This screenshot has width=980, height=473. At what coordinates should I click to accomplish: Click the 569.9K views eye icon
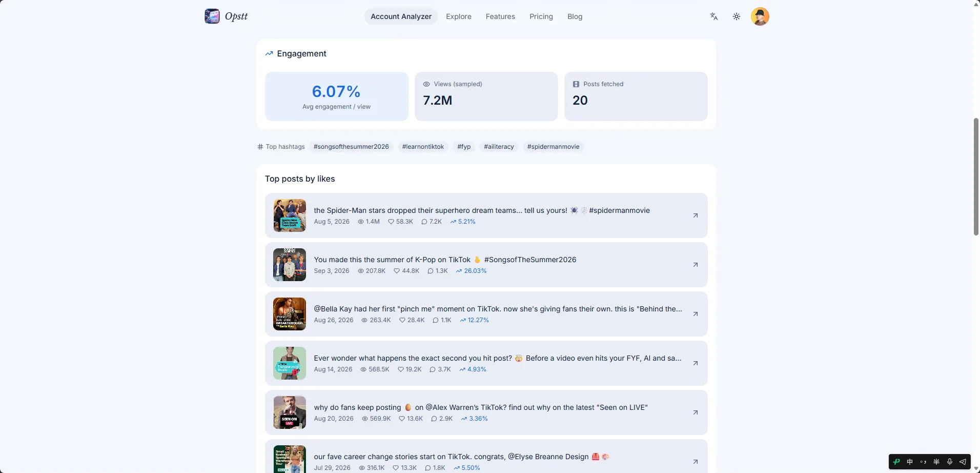click(x=365, y=419)
